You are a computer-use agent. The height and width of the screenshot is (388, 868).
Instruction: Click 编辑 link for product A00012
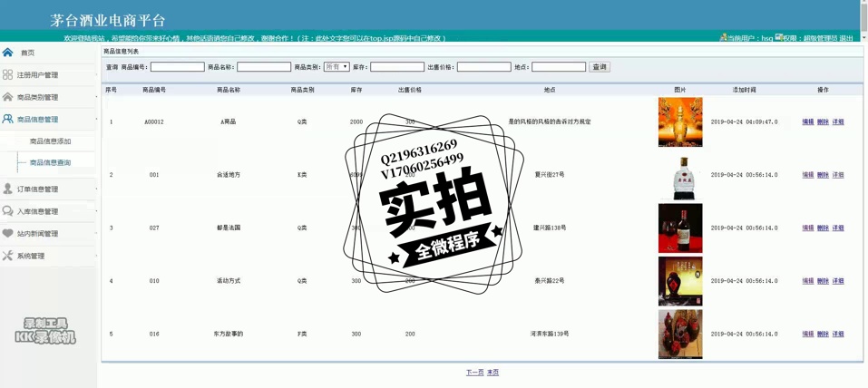point(807,121)
